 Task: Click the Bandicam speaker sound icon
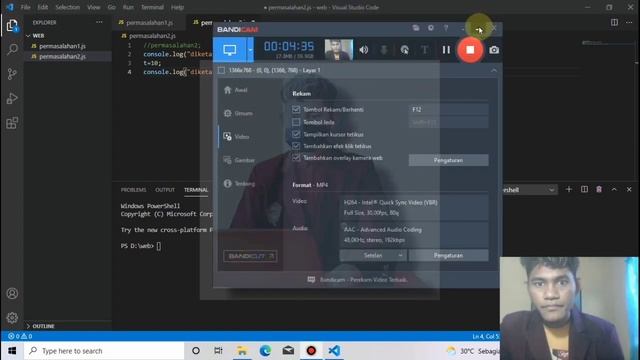click(363, 50)
